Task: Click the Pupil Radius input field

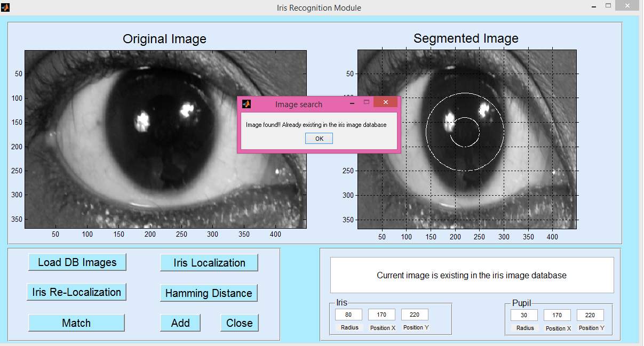Action: point(524,315)
